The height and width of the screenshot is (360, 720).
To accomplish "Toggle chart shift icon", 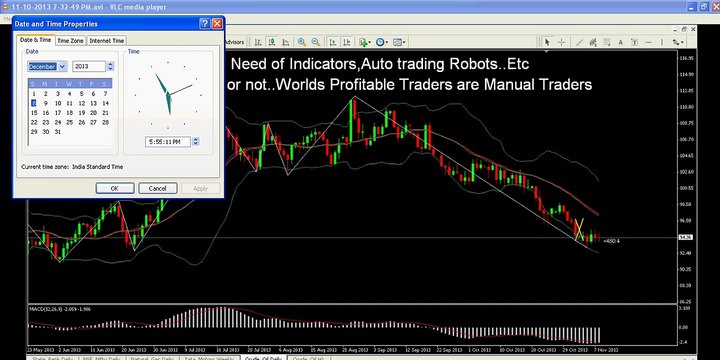I will point(346,42).
